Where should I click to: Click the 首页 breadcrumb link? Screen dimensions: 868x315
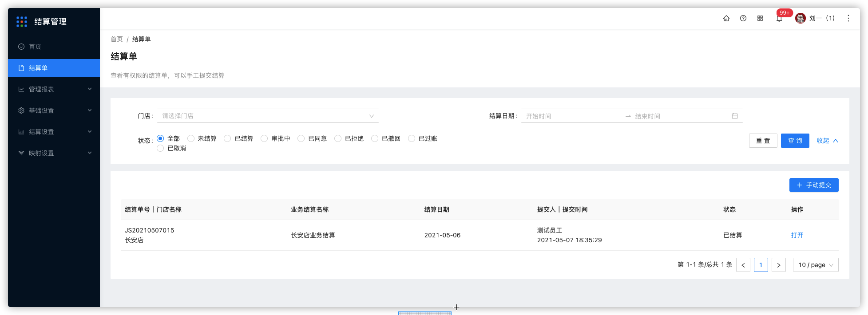click(x=117, y=39)
